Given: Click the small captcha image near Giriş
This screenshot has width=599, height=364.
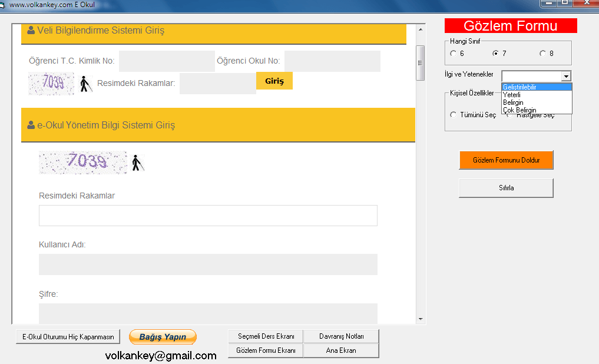Looking at the screenshot, I should (x=51, y=84).
